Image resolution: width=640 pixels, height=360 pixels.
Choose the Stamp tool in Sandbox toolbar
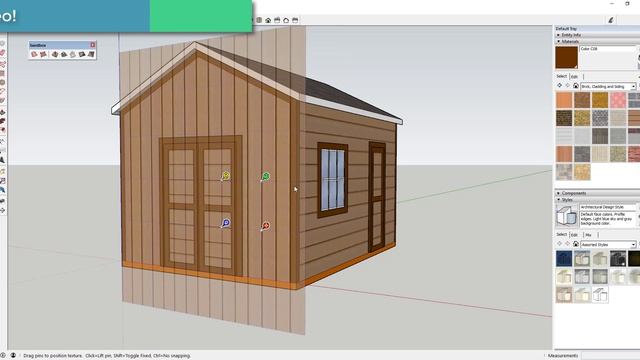click(64, 54)
